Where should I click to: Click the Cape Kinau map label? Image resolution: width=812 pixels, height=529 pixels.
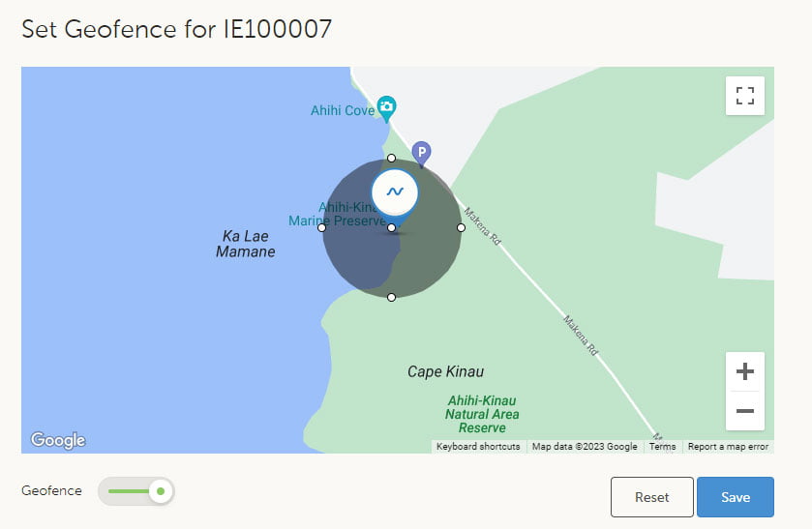[445, 371]
